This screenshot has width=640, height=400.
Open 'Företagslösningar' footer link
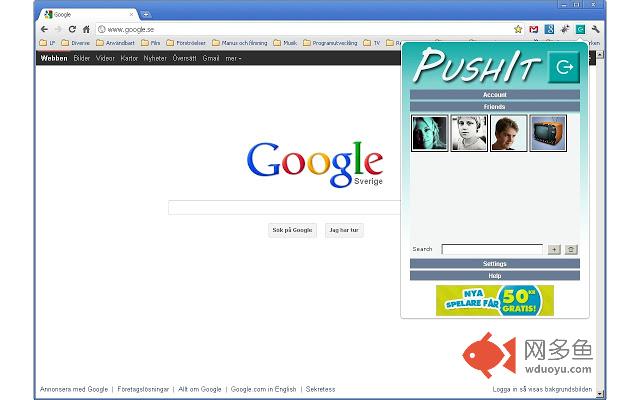click(x=143, y=389)
